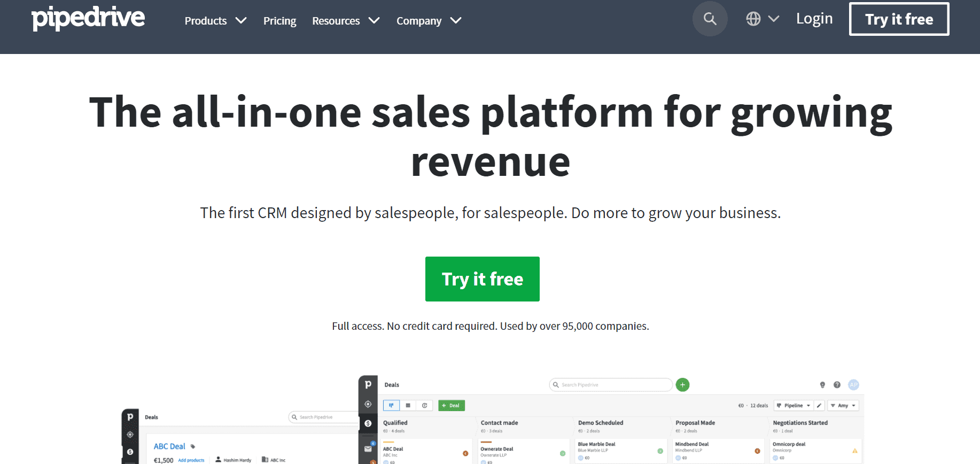Click Search Pipedrive field in the left ABC Deal window
The image size is (980, 464).
324,417
